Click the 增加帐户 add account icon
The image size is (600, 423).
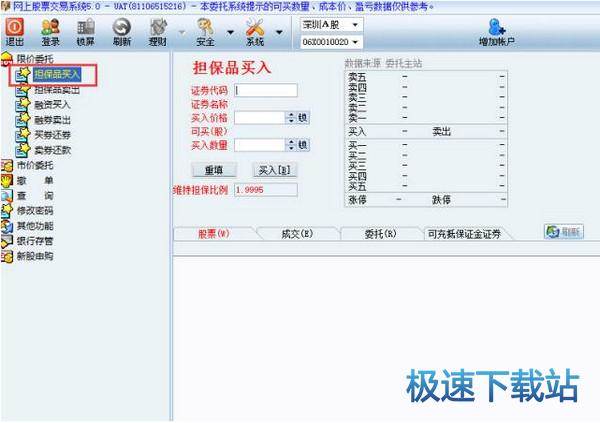[x=497, y=32]
